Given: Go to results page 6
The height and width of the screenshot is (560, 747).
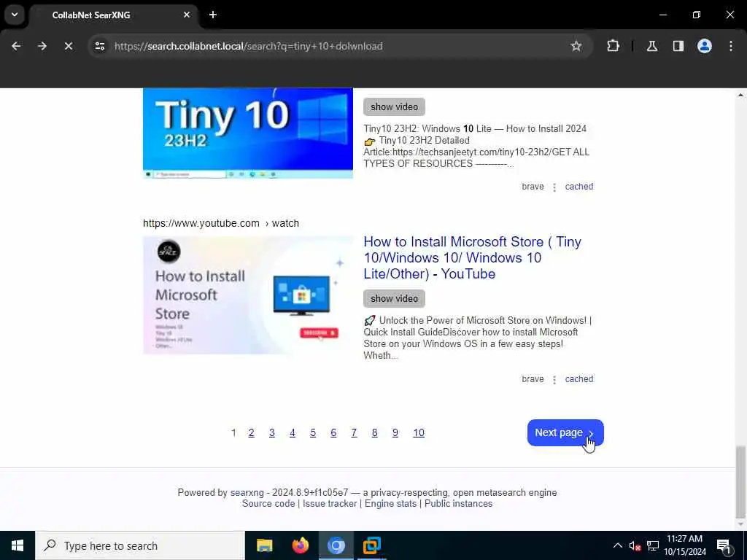Looking at the screenshot, I should click(x=333, y=433).
